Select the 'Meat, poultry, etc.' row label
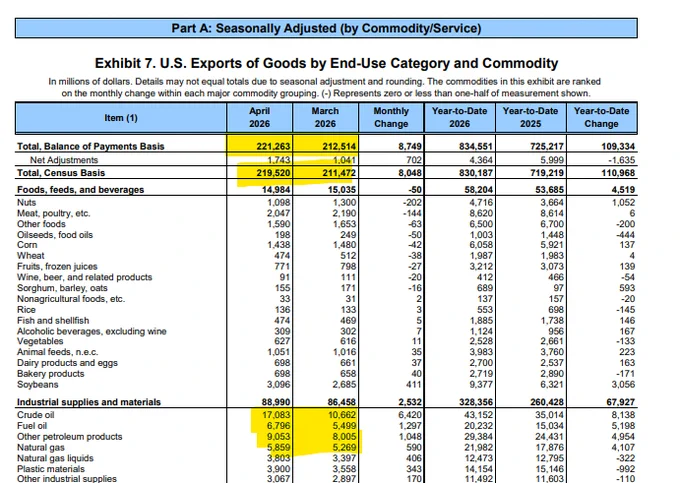The width and height of the screenshot is (680, 483). click(53, 213)
